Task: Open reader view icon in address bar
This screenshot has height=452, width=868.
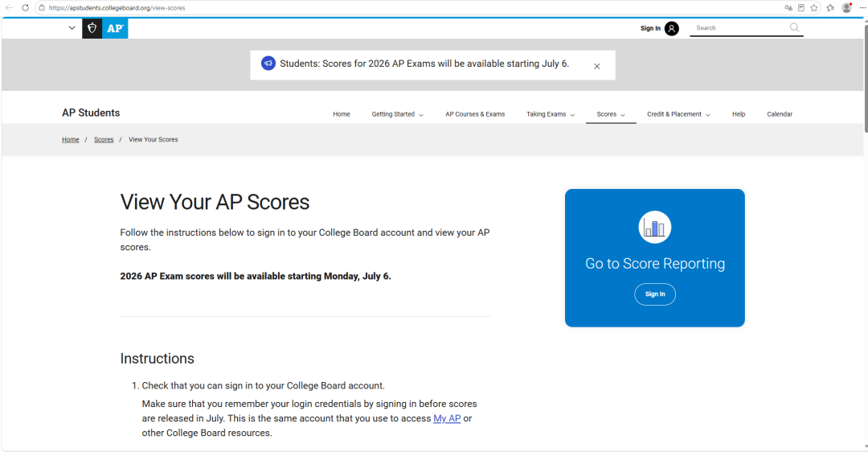Action: coord(801,8)
